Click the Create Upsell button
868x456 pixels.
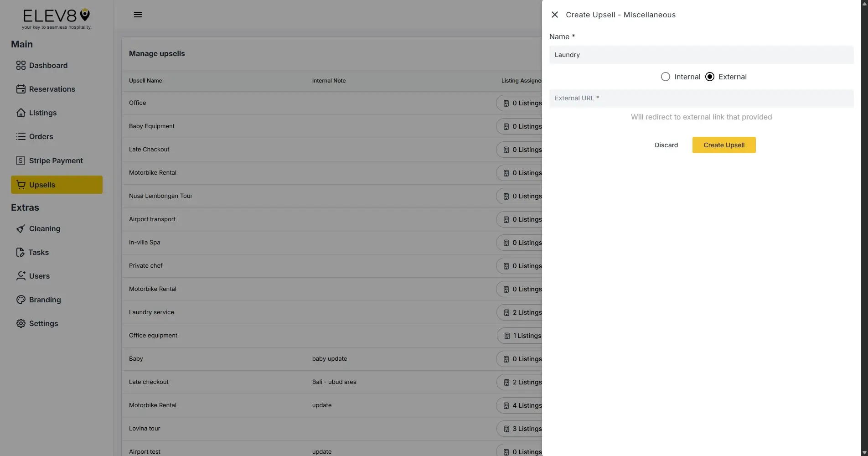pyautogui.click(x=723, y=145)
